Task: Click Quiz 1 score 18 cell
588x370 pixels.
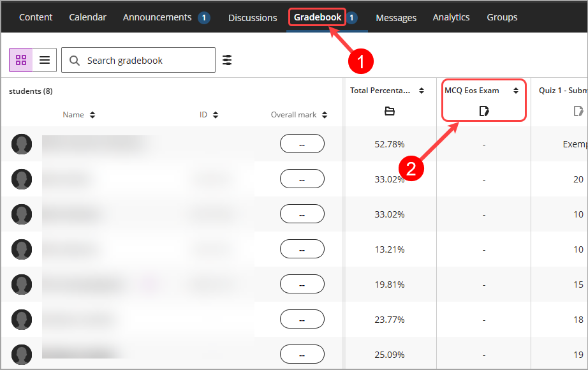Action: coord(578,320)
